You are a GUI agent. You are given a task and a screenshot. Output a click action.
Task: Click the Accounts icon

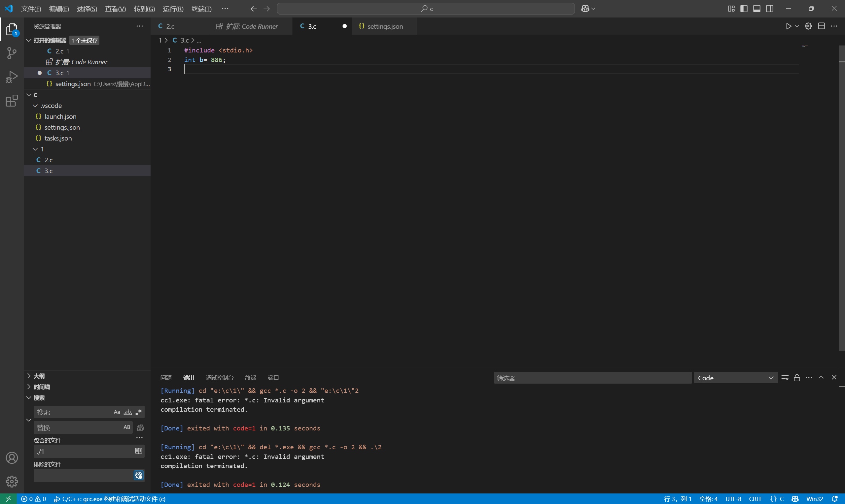12,458
